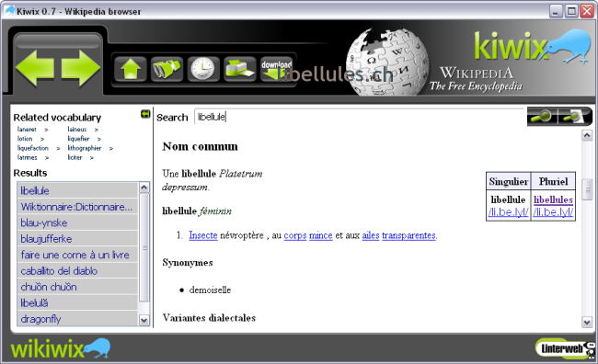598x364 pixels.
Task: Click article pane scroll-up arrow
Action: pyautogui.click(x=587, y=135)
